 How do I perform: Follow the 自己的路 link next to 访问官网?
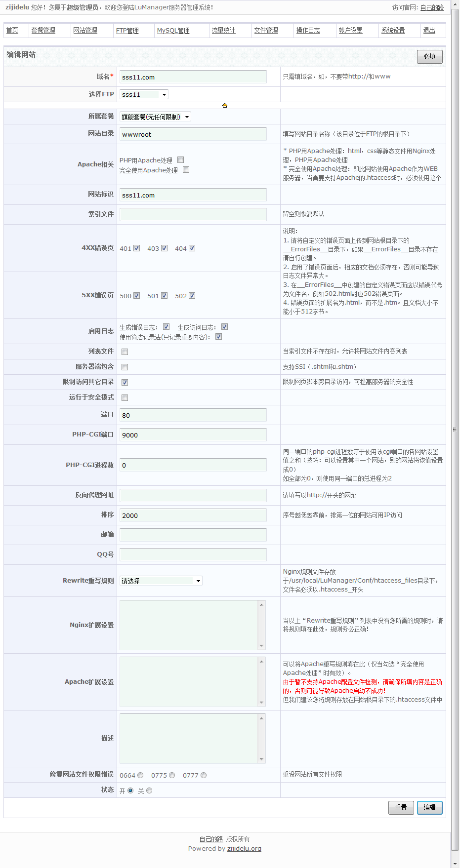pyautogui.click(x=432, y=8)
